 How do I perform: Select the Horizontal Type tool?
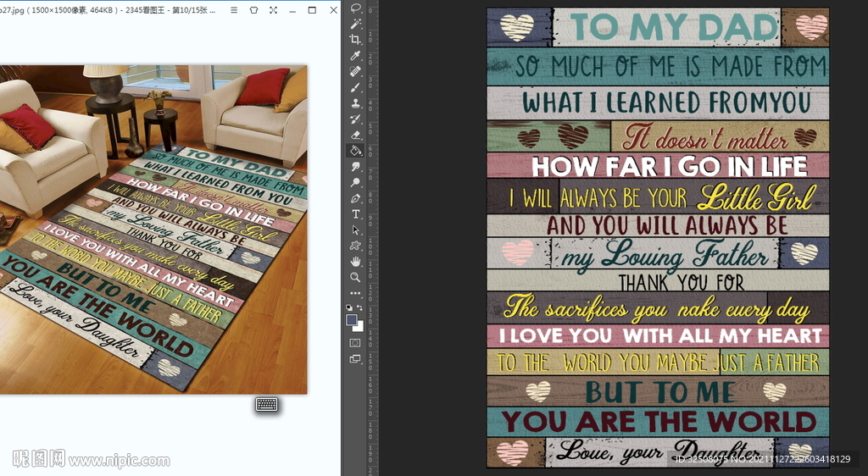355,213
